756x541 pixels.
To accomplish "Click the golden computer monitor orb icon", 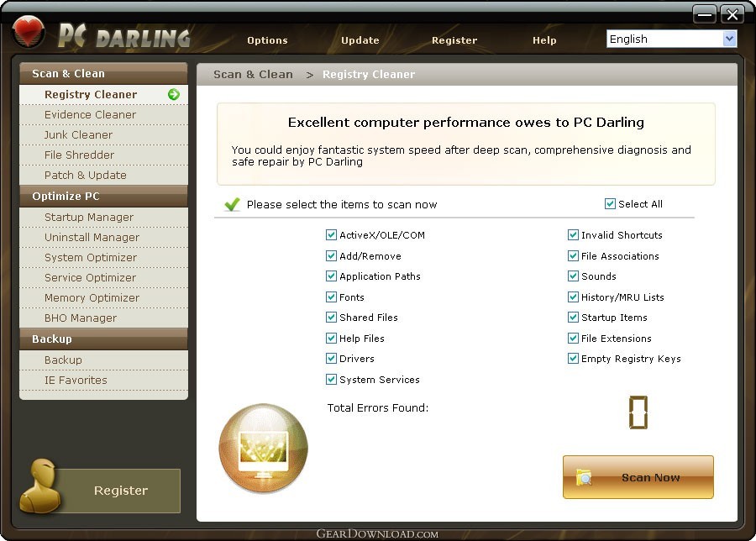I will point(263,448).
